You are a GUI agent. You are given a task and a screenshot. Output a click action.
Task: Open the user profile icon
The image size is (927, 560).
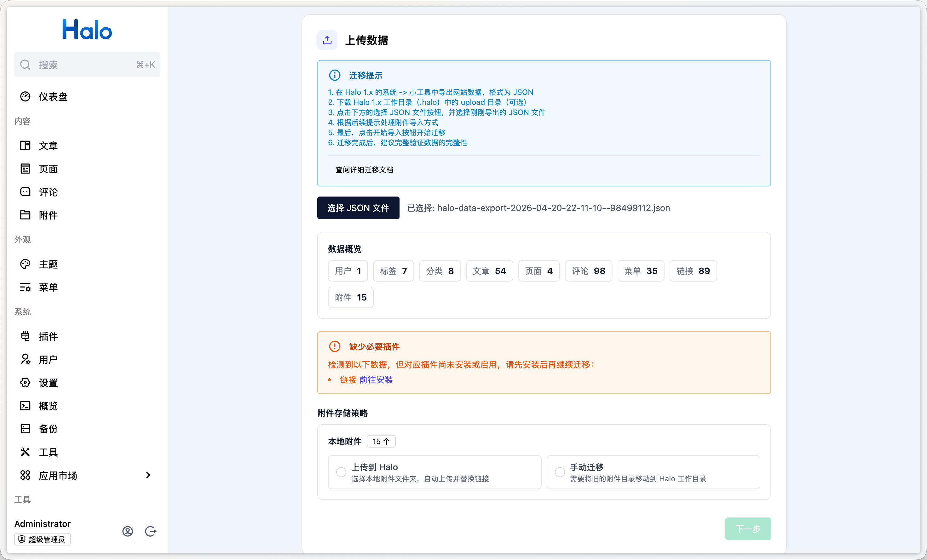128,531
